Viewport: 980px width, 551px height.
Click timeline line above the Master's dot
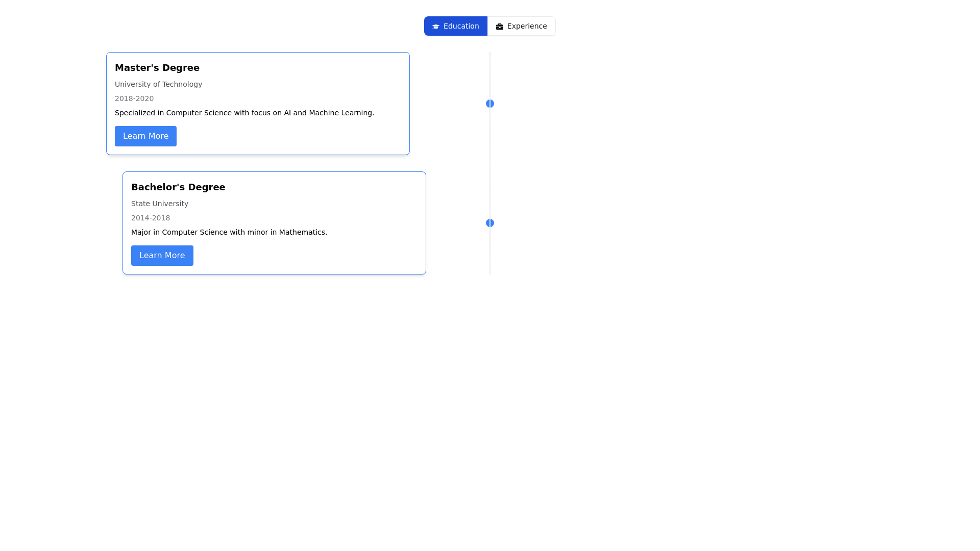pyautogui.click(x=490, y=77)
